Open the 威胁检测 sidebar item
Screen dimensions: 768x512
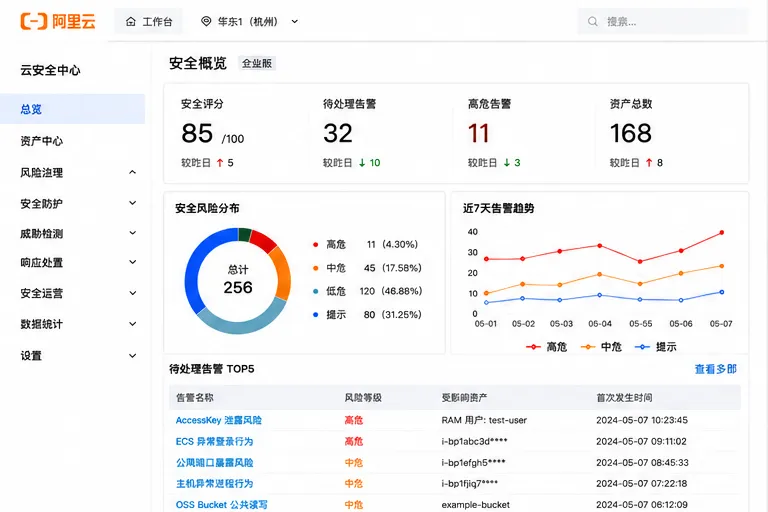click(x=42, y=234)
